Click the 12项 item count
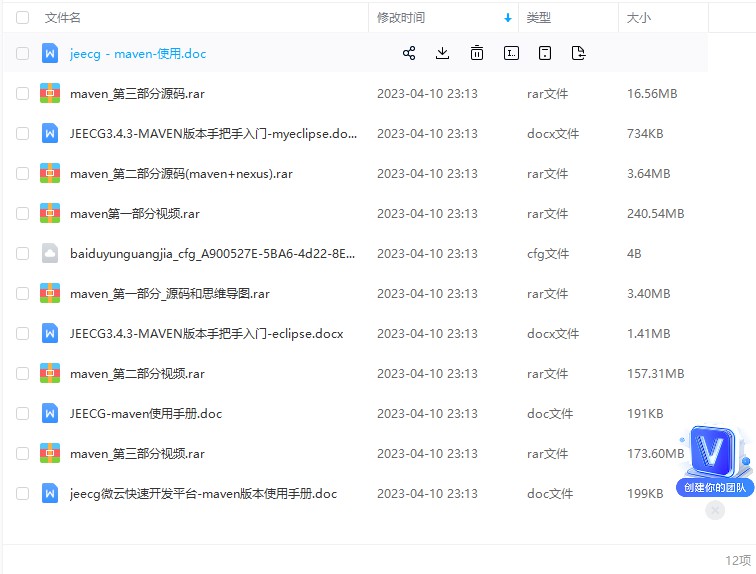The width and height of the screenshot is (756, 574). [738, 561]
